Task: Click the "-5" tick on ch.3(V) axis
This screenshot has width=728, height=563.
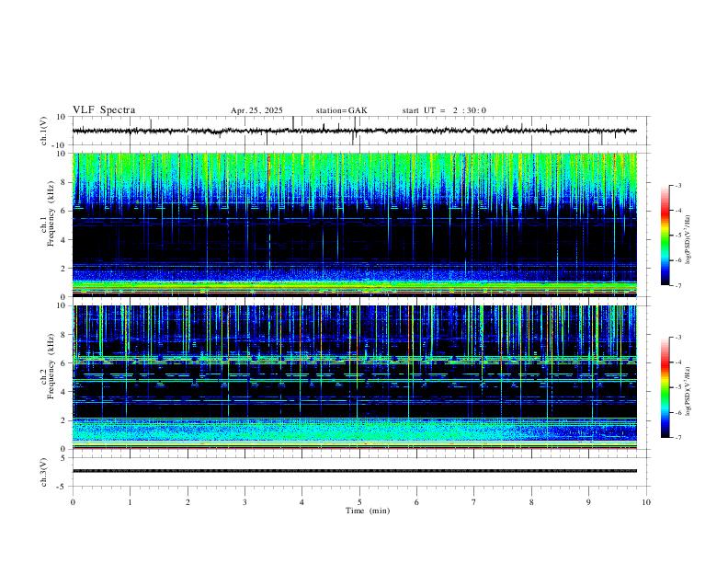Action: 63,487
